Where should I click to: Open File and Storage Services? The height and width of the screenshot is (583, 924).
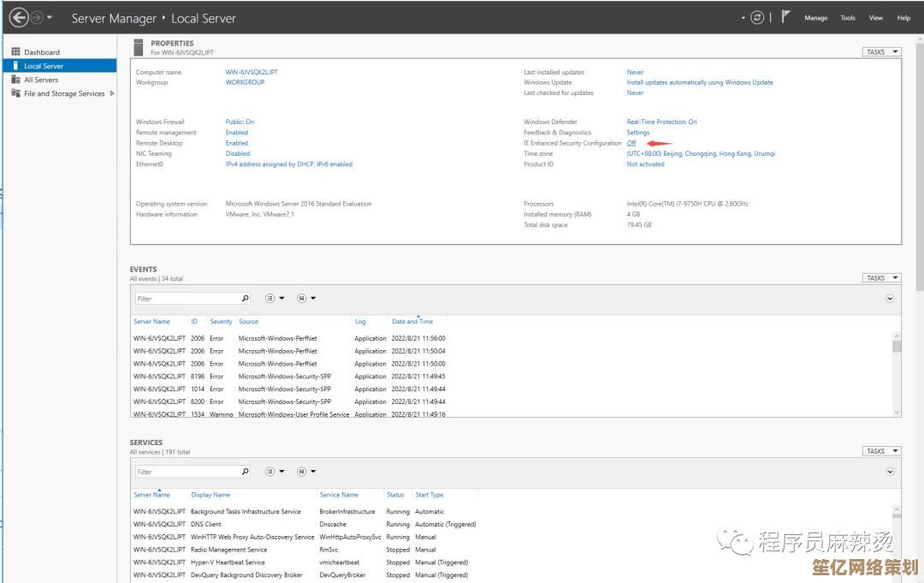click(64, 93)
